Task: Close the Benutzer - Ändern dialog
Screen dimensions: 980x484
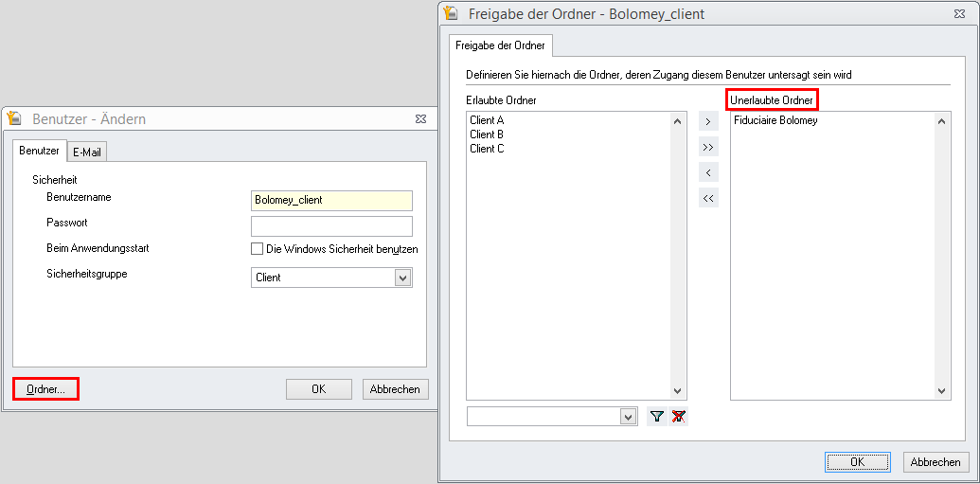Action: 420,119
